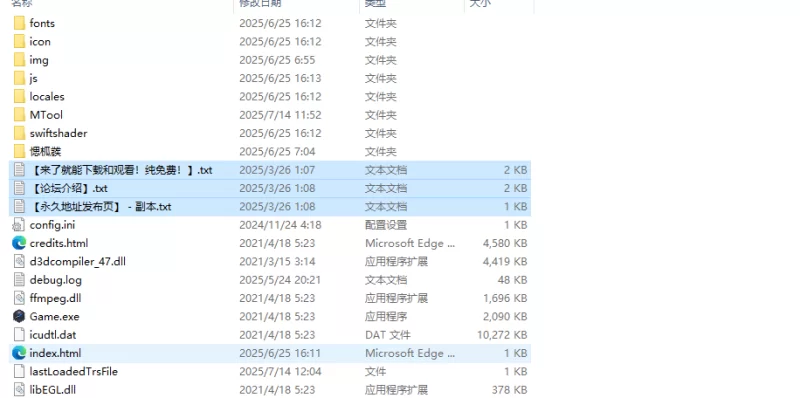
Task: Click the 'debug.log' file name
Action: pyautogui.click(x=56, y=280)
